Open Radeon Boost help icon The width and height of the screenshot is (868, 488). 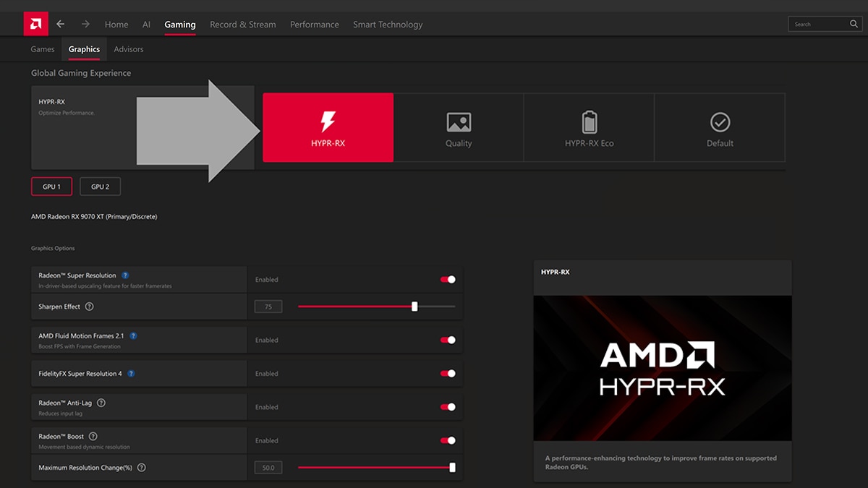point(93,437)
